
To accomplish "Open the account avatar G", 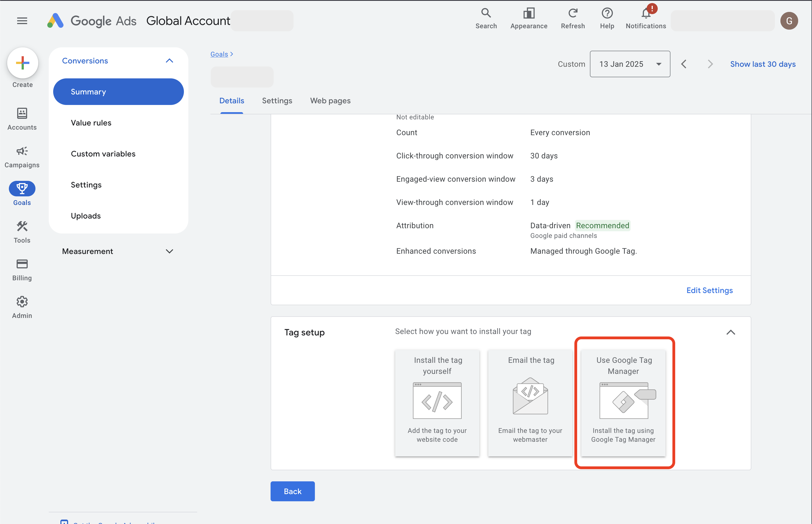I will click(x=789, y=21).
